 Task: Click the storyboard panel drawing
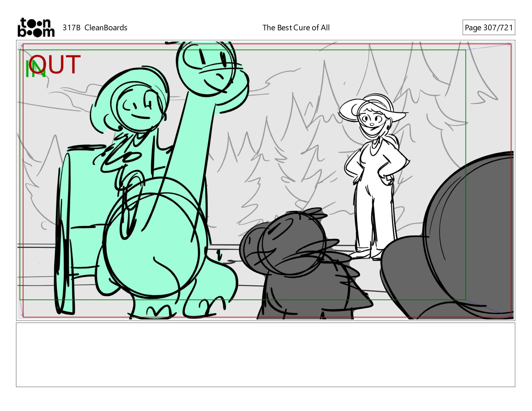pyautogui.click(x=265, y=180)
